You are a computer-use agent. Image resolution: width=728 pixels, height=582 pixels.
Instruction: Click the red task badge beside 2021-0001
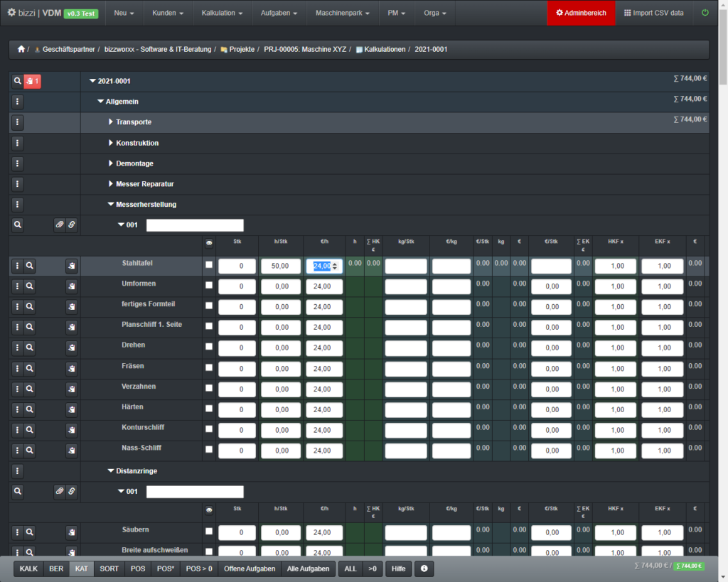click(x=33, y=81)
